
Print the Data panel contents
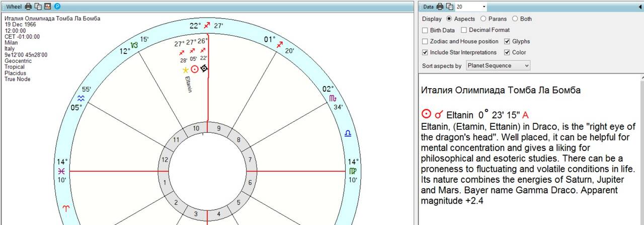[x=440, y=7]
